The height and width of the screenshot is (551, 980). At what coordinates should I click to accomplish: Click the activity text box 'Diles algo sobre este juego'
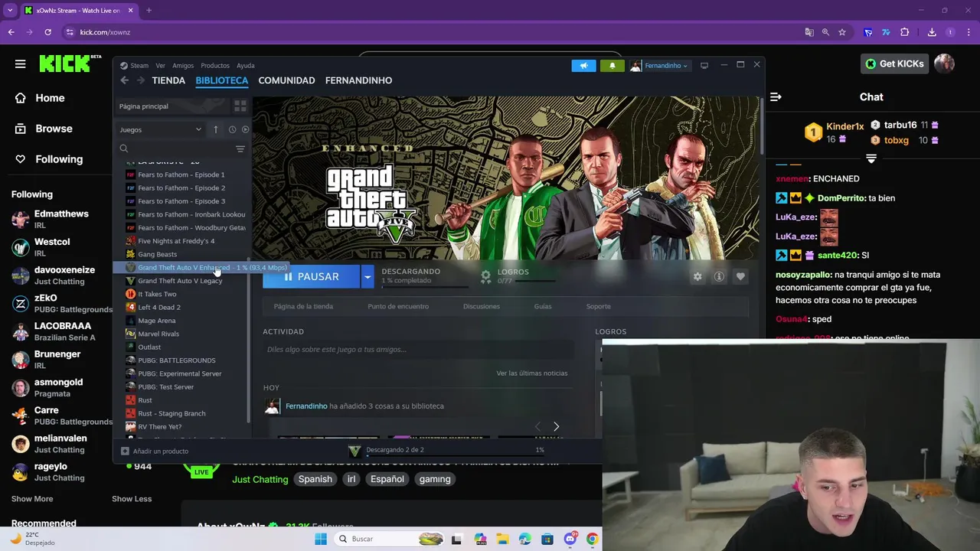pyautogui.click(x=417, y=350)
